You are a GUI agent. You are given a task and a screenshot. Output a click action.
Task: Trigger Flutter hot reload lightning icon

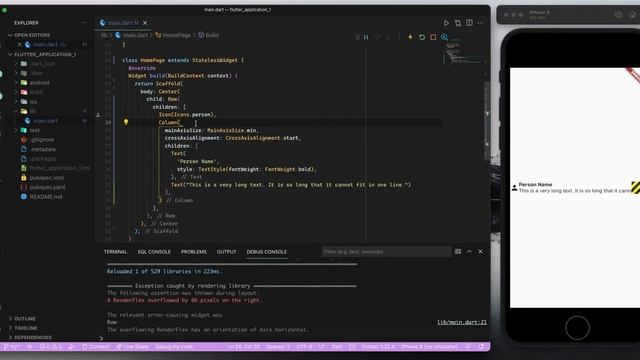[x=410, y=37]
